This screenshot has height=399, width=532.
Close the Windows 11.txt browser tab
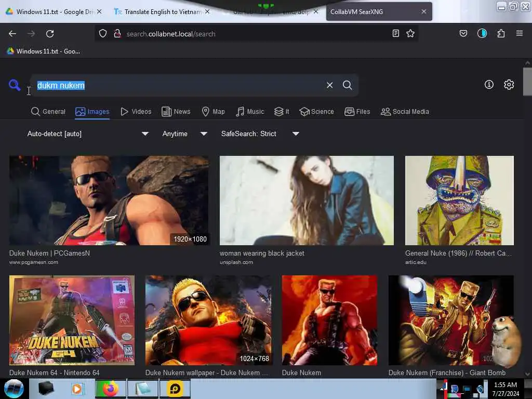(99, 11)
